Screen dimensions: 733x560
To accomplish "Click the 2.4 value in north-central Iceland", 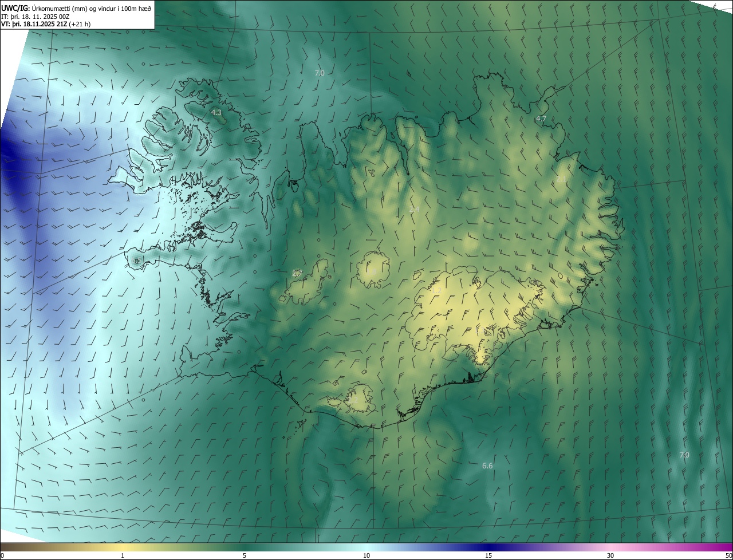I will click(x=415, y=209).
